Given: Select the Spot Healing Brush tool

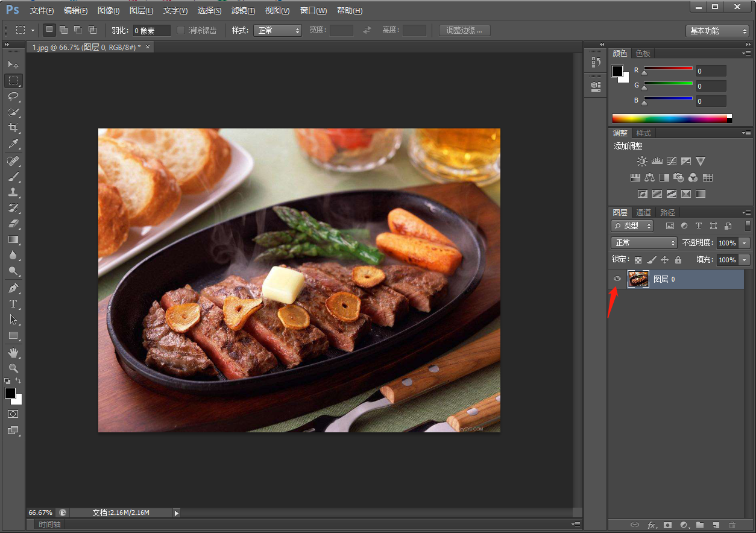Looking at the screenshot, I should pyautogui.click(x=13, y=161).
